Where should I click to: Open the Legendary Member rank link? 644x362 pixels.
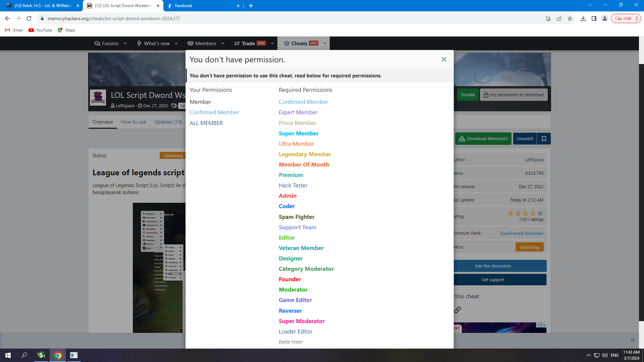(305, 154)
